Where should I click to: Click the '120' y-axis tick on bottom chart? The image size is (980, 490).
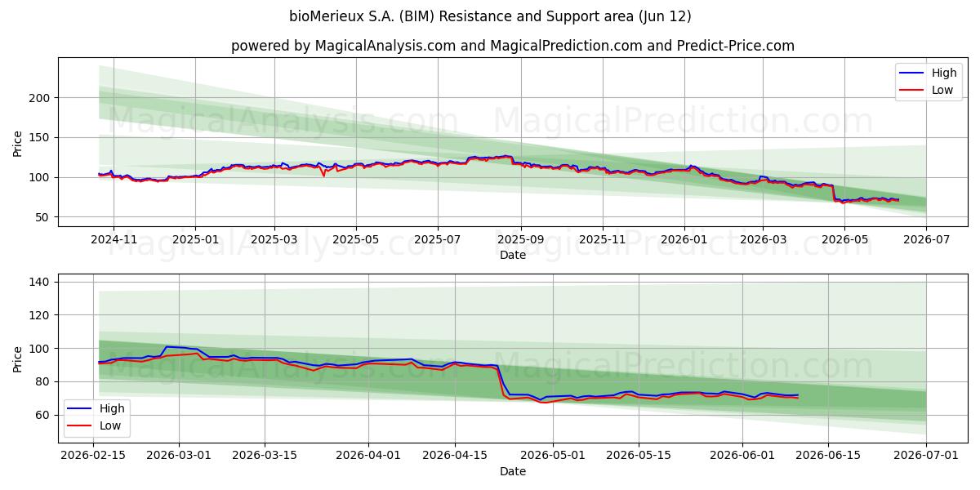coord(42,315)
